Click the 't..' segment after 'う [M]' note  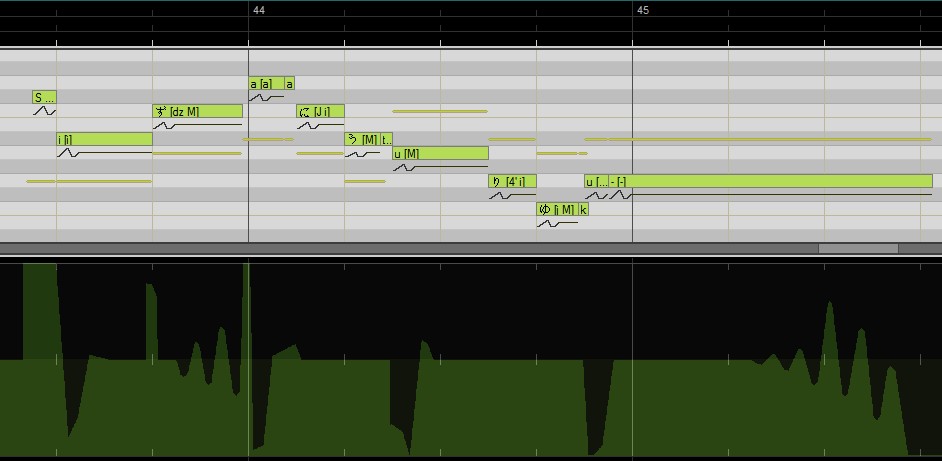[386, 139]
